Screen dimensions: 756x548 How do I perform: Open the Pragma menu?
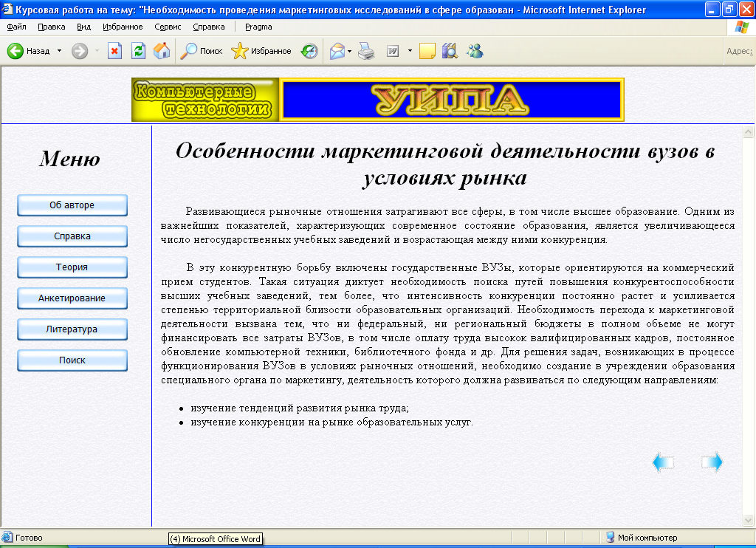[258, 27]
